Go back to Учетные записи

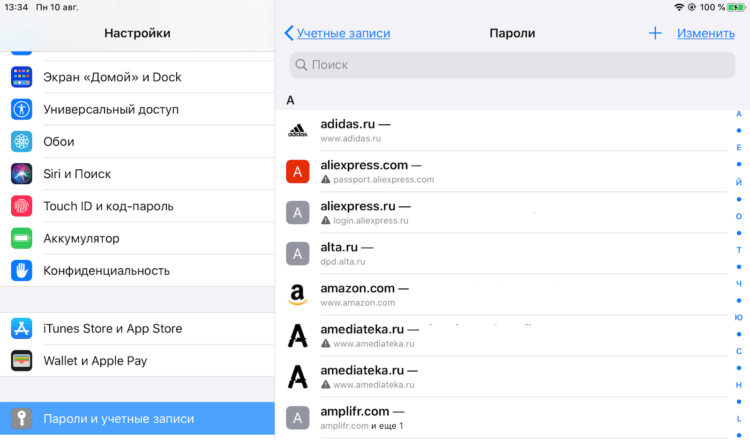343,33
